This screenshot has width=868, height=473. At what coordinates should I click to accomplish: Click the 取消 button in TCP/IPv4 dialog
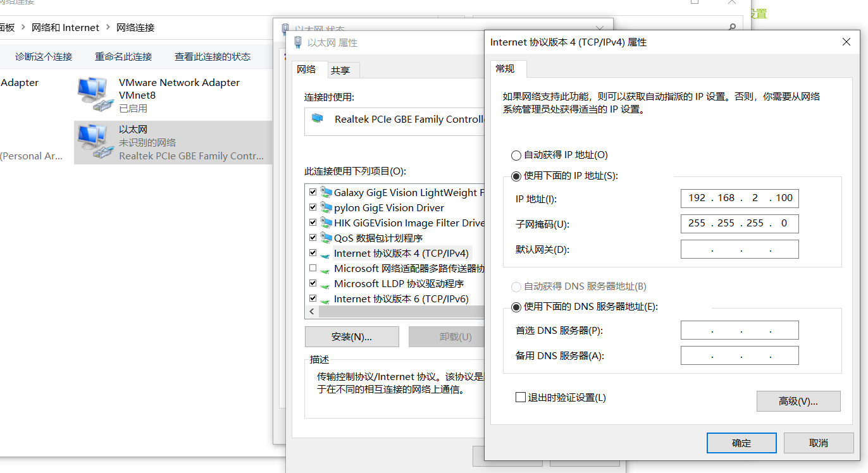[x=819, y=443]
